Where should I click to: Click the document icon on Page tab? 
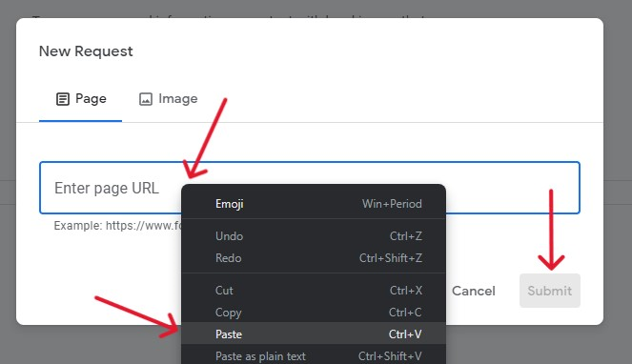point(63,99)
